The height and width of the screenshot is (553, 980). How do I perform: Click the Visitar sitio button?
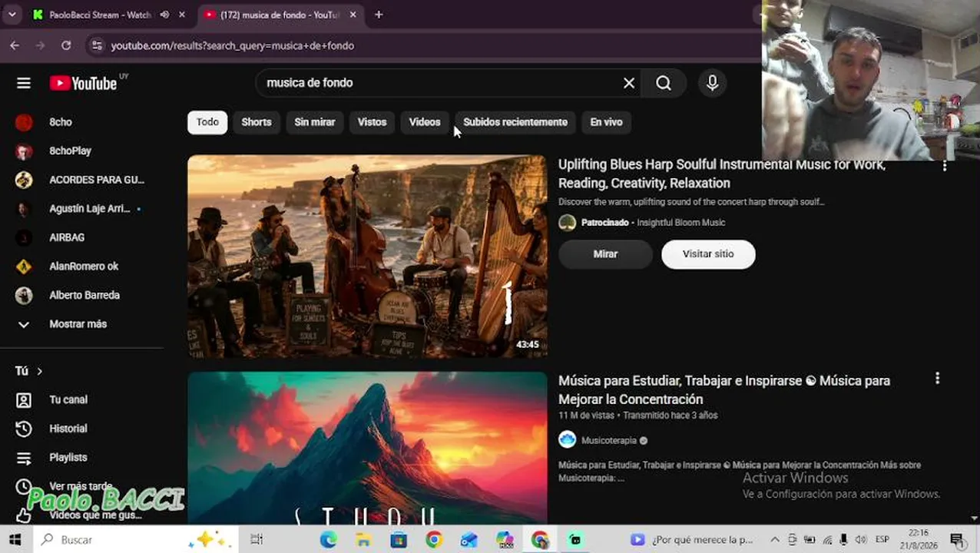(708, 254)
